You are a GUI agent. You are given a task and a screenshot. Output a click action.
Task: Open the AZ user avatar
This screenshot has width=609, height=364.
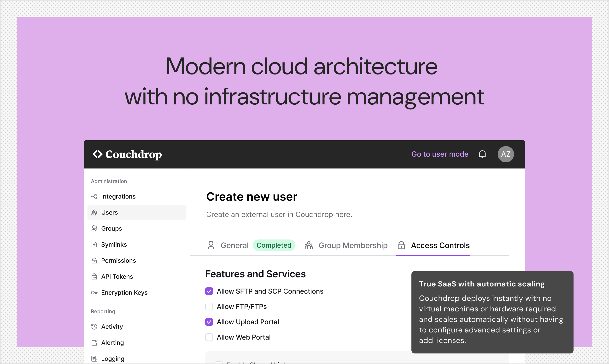click(x=505, y=154)
